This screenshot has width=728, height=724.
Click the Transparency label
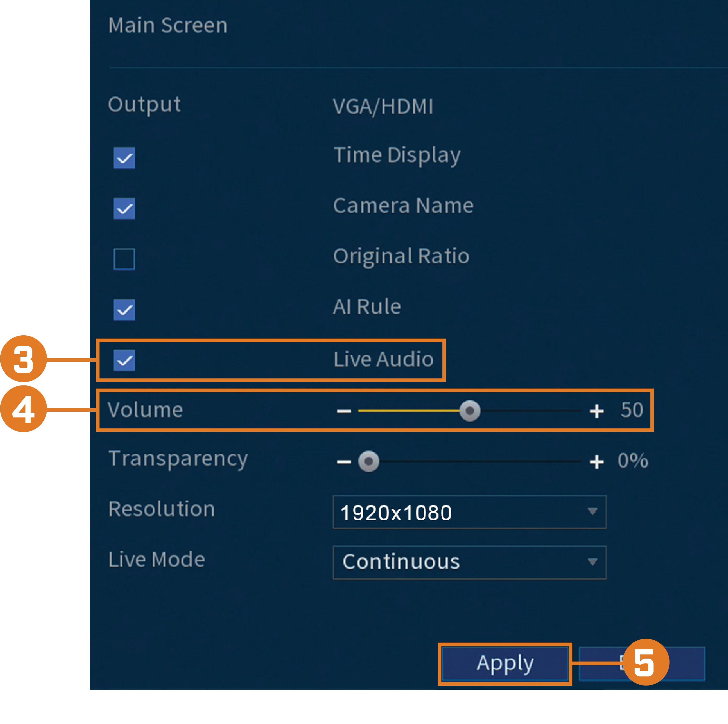[x=178, y=460]
